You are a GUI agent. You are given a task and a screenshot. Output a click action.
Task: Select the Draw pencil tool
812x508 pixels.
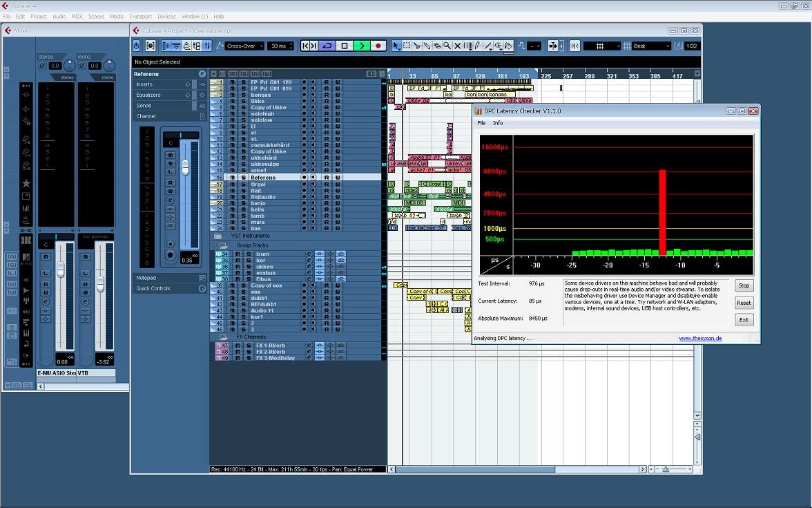pyautogui.click(x=477, y=46)
